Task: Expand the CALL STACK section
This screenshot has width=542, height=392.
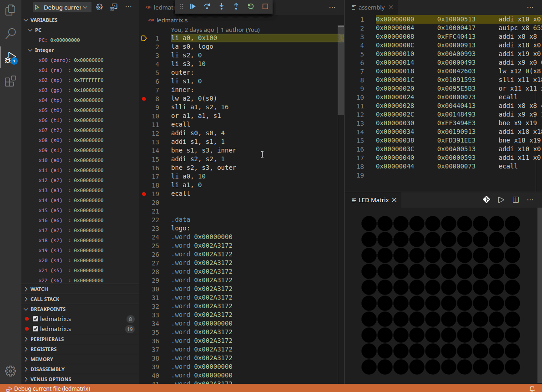Action: [80, 299]
